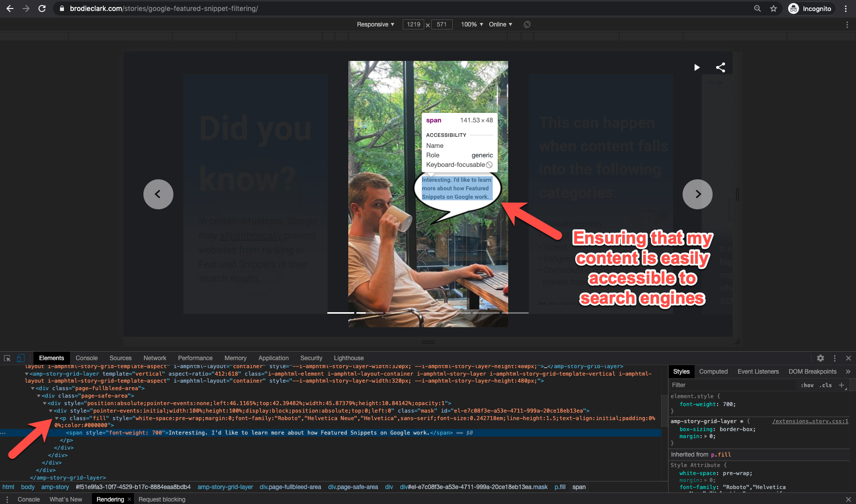Close the Rendering drawer tab

(129, 499)
